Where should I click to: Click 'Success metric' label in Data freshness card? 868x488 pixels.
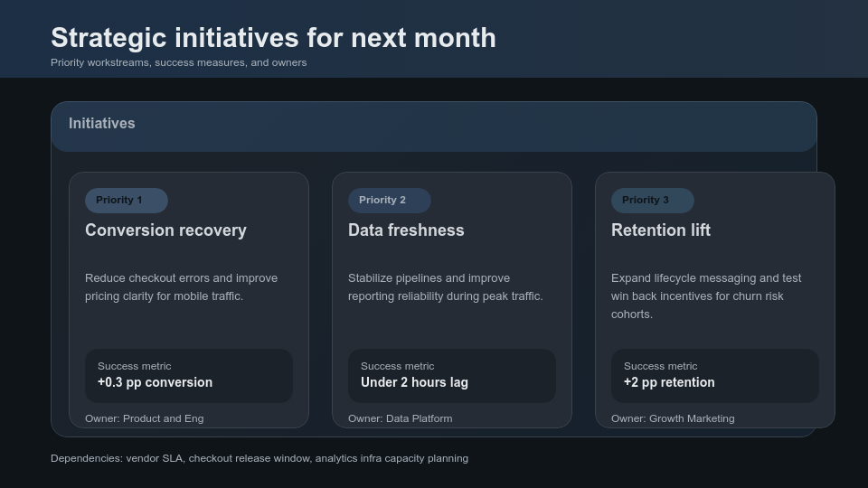[397, 366]
